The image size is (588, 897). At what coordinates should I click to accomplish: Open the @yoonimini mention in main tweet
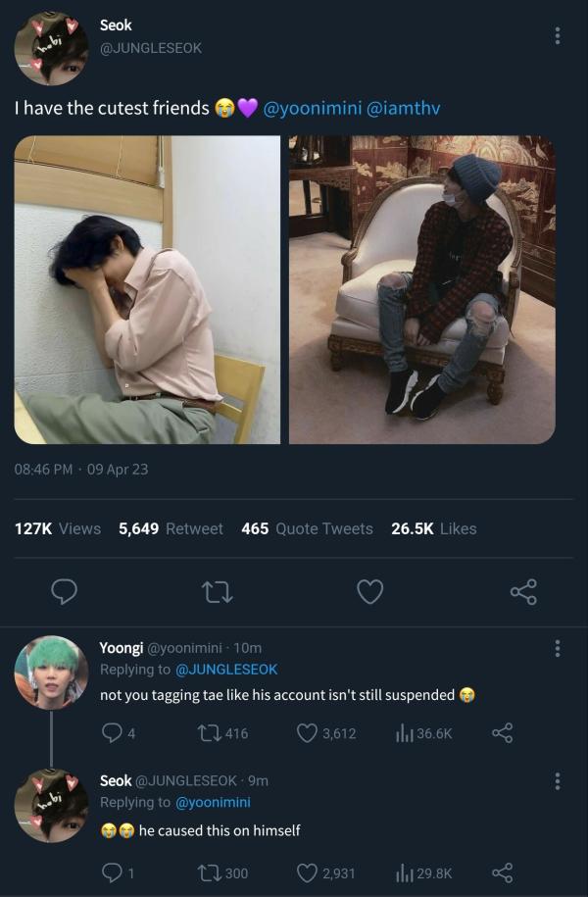coord(311,108)
